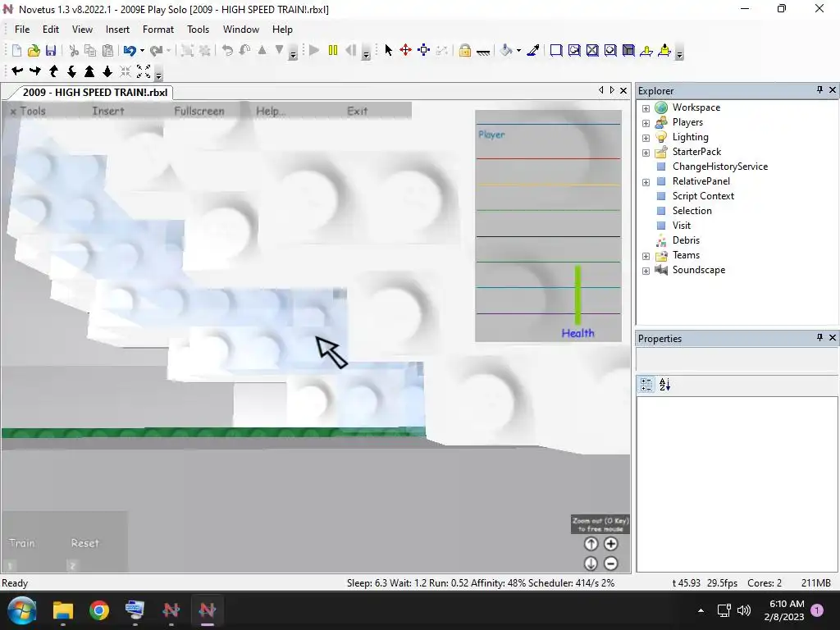Select the red Move tool
The width and height of the screenshot is (840, 630).
point(405,50)
